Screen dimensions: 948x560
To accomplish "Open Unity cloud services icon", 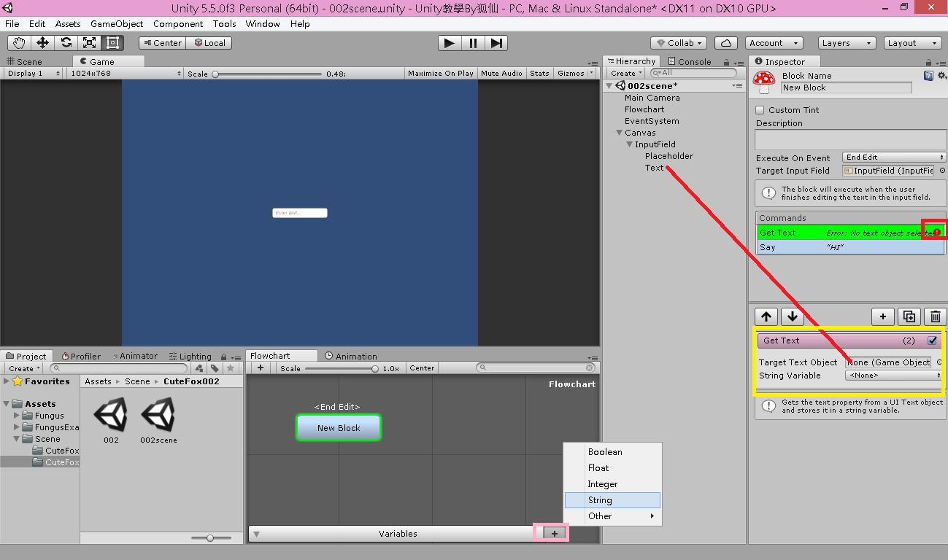I will click(725, 43).
